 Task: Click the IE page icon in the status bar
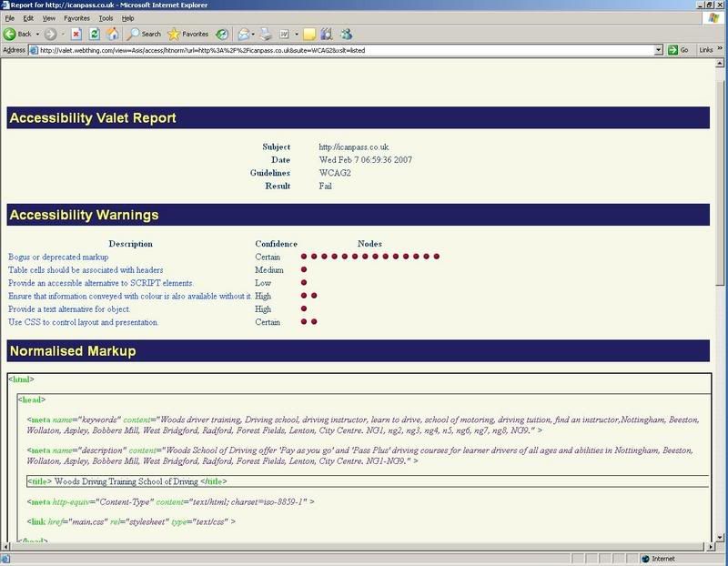5,559
